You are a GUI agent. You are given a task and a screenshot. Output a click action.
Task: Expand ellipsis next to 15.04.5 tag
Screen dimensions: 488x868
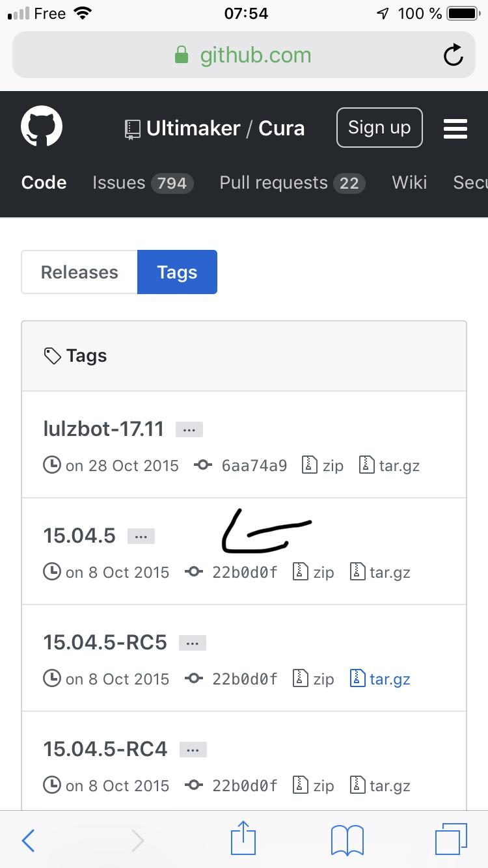pyautogui.click(x=141, y=536)
